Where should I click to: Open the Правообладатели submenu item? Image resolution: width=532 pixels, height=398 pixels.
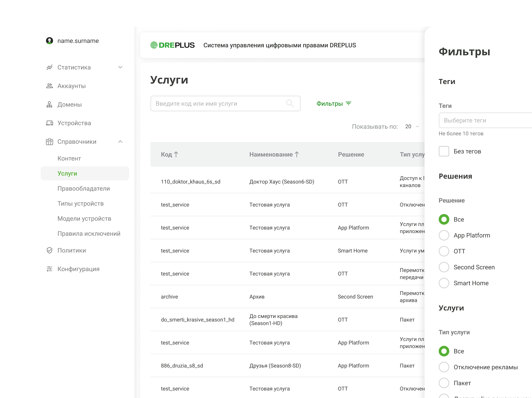pyautogui.click(x=84, y=189)
